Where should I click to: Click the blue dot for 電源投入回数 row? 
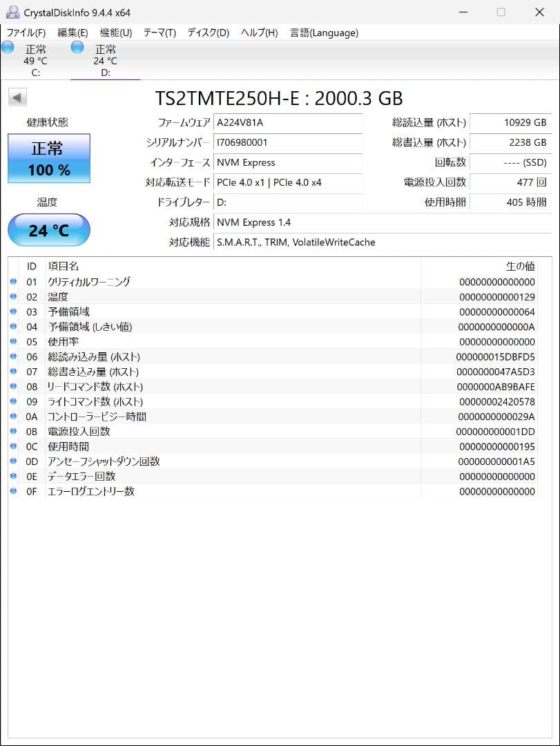click(x=13, y=431)
